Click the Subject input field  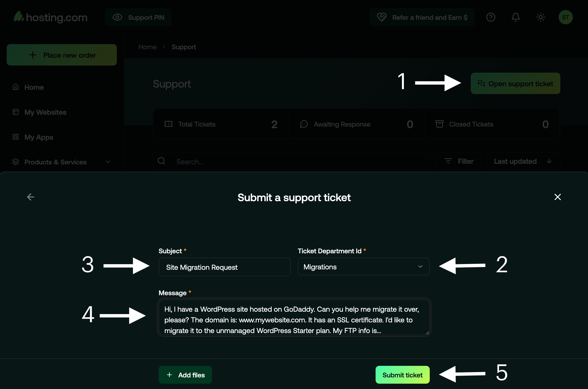click(x=224, y=267)
